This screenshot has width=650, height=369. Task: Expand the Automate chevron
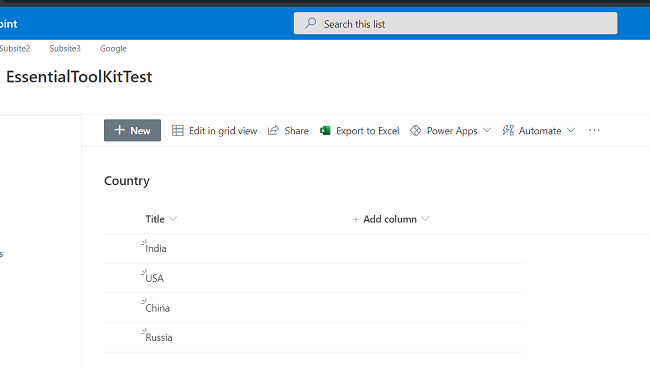tap(571, 131)
